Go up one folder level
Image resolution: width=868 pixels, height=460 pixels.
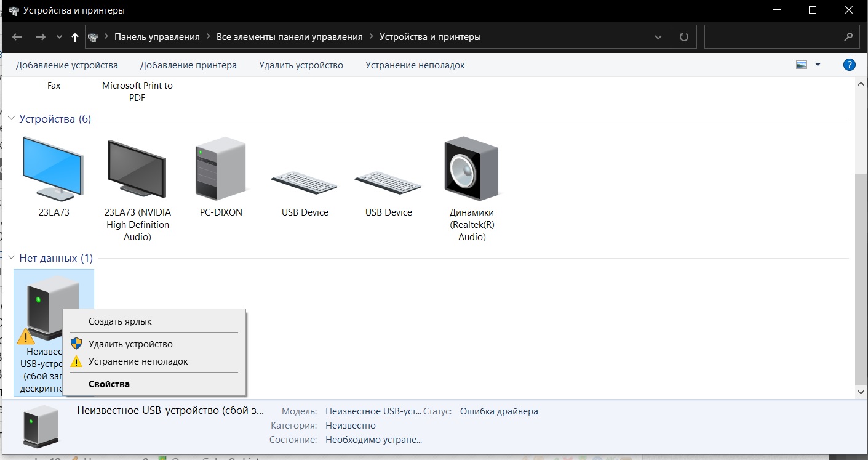75,37
